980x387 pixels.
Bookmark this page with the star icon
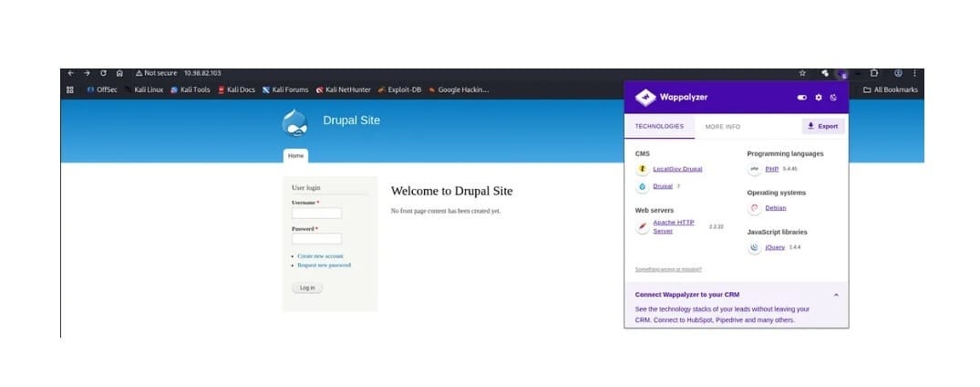click(802, 73)
